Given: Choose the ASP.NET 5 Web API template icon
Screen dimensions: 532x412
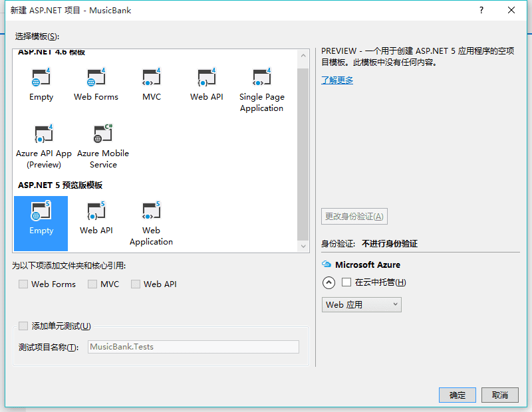Looking at the screenshot, I should tap(96, 211).
